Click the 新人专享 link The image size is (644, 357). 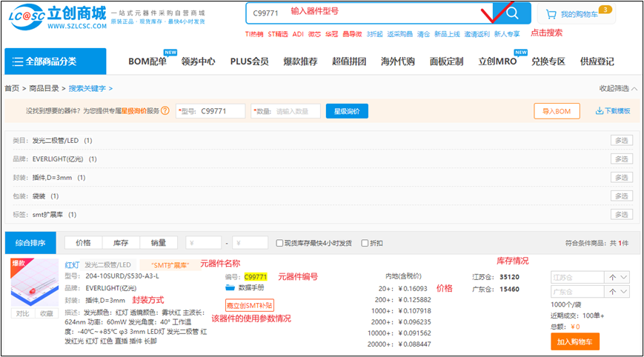[x=507, y=34]
